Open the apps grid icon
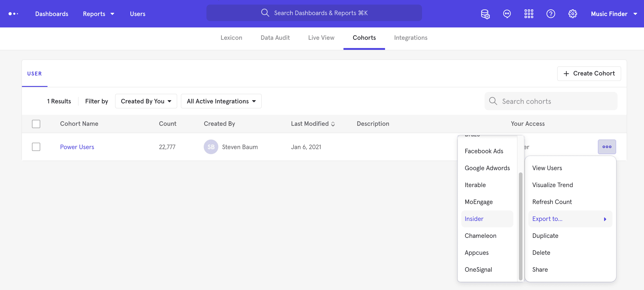Image resolution: width=644 pixels, height=290 pixels. click(529, 14)
